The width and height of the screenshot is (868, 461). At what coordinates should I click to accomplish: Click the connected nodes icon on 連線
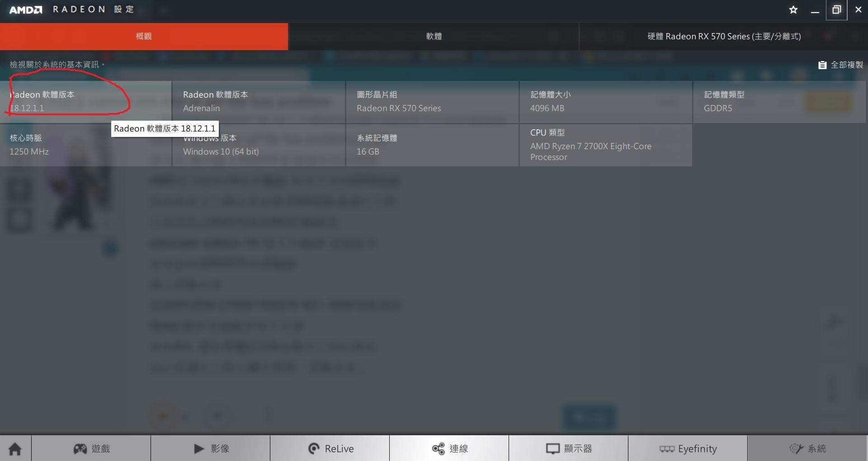tap(438, 448)
